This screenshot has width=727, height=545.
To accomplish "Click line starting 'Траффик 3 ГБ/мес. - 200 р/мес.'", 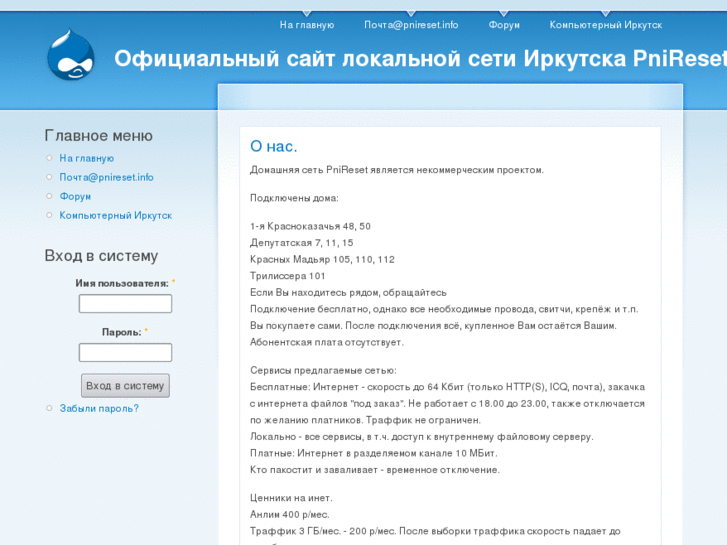I will 435,531.
